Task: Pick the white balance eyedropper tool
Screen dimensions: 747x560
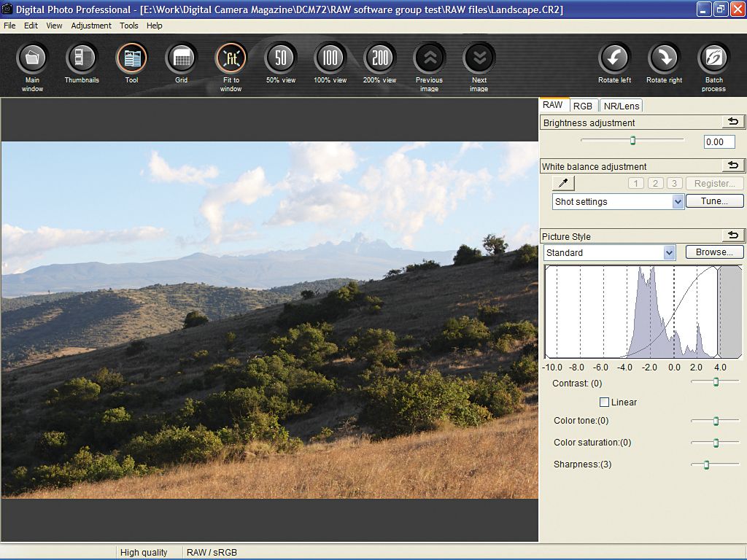Action: (564, 183)
